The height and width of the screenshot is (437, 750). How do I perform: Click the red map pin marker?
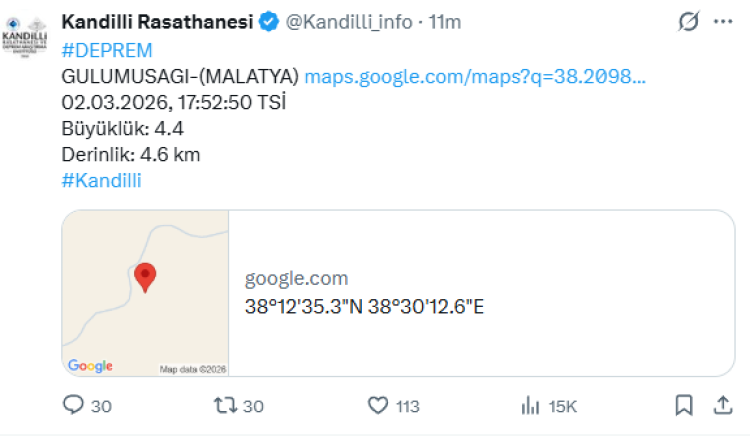pos(146,277)
